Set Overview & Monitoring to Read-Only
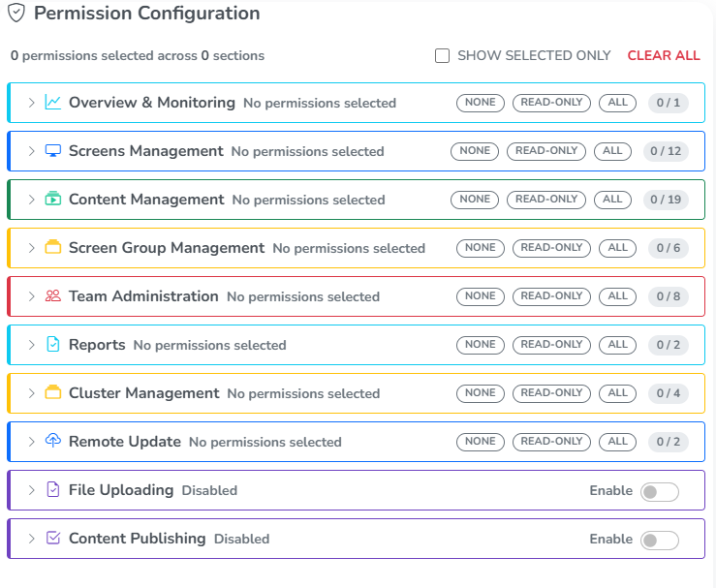Image resolution: width=716 pixels, height=588 pixels. [551, 103]
